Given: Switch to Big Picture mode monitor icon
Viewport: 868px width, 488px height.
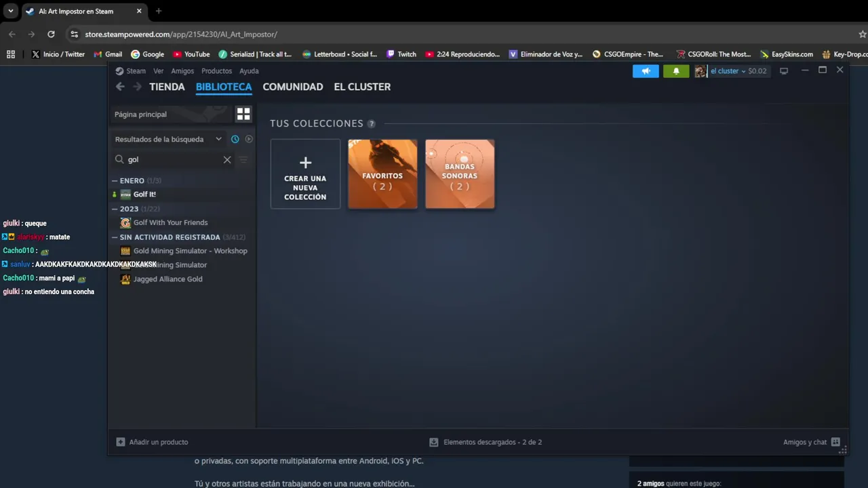Looking at the screenshot, I should point(784,71).
